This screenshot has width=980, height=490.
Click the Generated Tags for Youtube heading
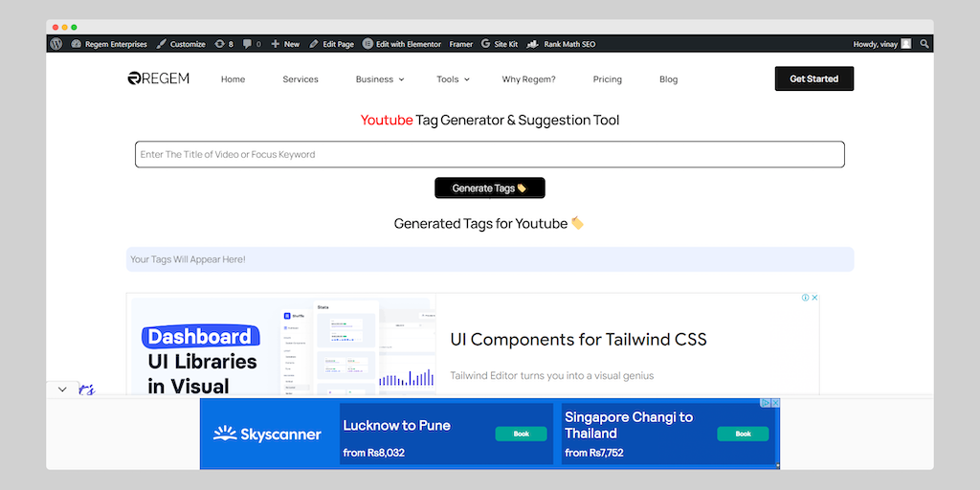(489, 223)
